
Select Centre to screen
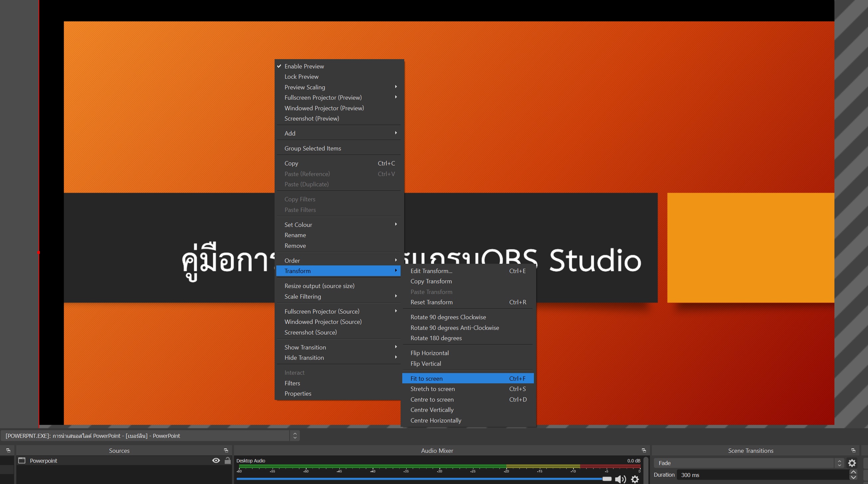click(468, 400)
